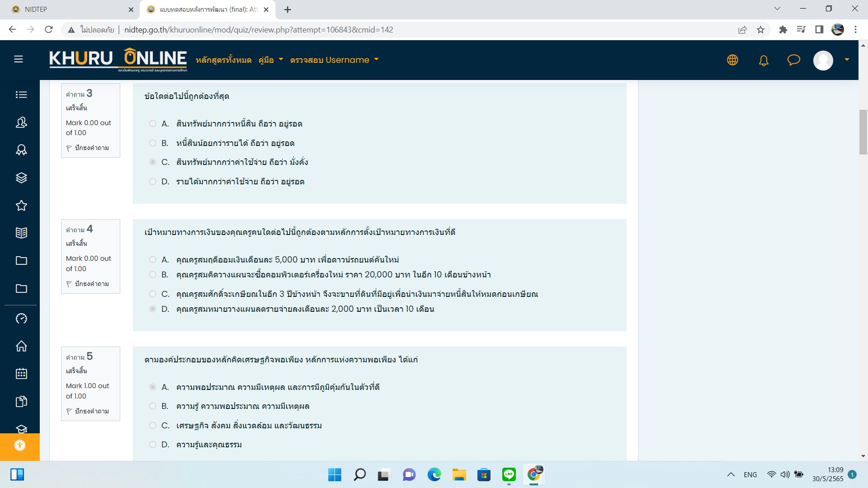Open หลักสูตรทั้งหมด menu item
This screenshot has height=488, width=868.
(x=223, y=60)
